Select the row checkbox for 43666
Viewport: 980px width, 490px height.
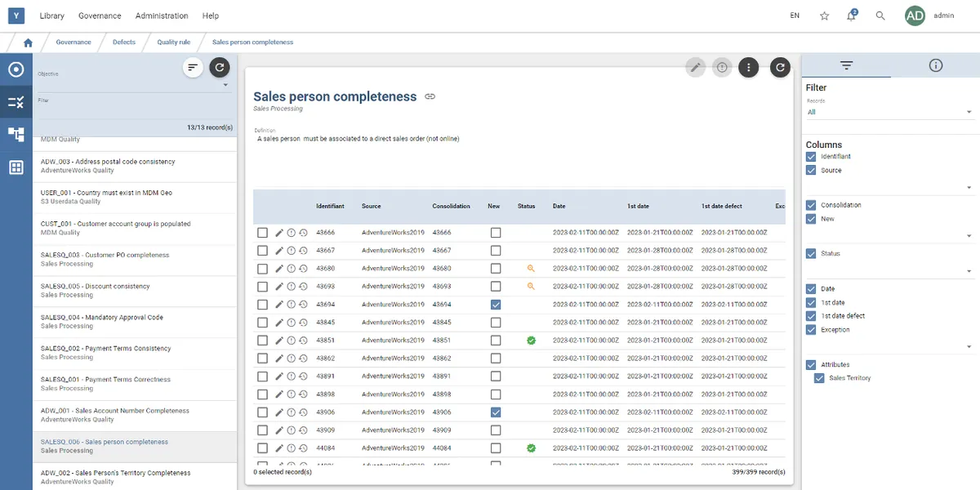point(262,233)
